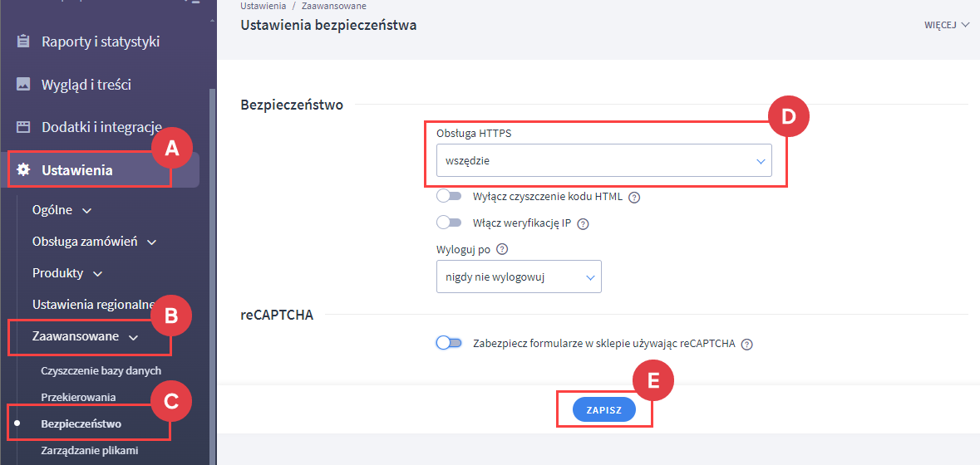This screenshot has height=465, width=980.
Task: Open Zarządzanie plikami page
Action: [89, 450]
